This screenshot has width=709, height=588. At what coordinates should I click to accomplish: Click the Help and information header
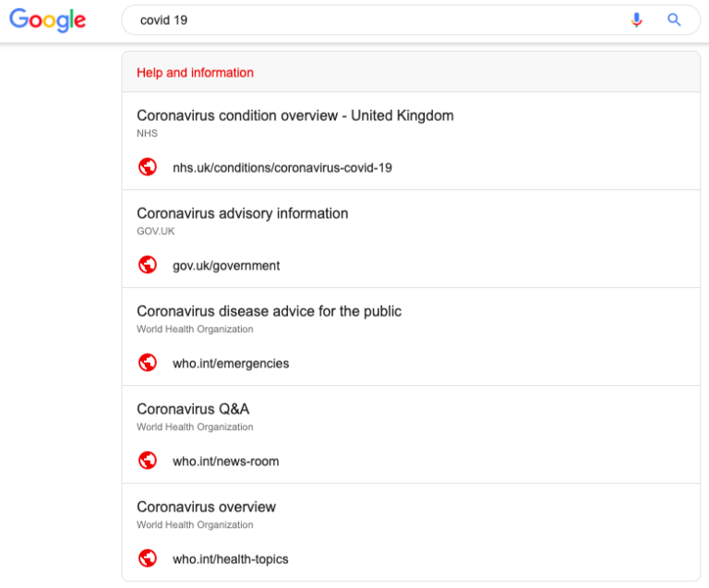pos(195,73)
